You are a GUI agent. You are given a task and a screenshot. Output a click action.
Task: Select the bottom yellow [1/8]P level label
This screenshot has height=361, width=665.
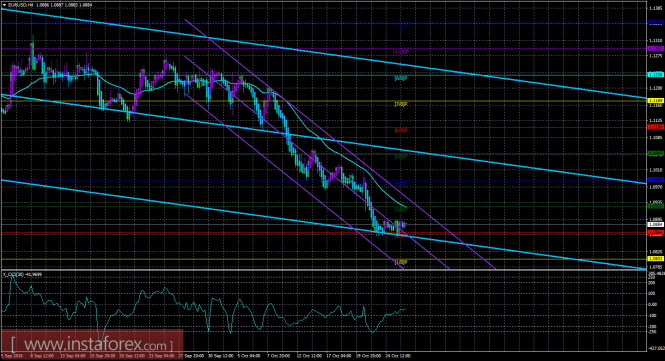401,262
